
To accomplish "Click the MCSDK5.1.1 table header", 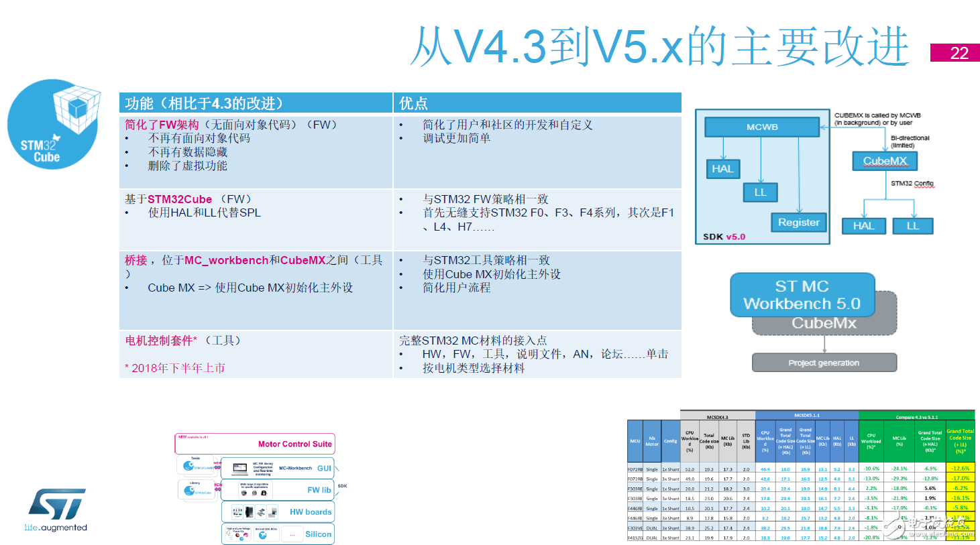I will click(807, 416).
